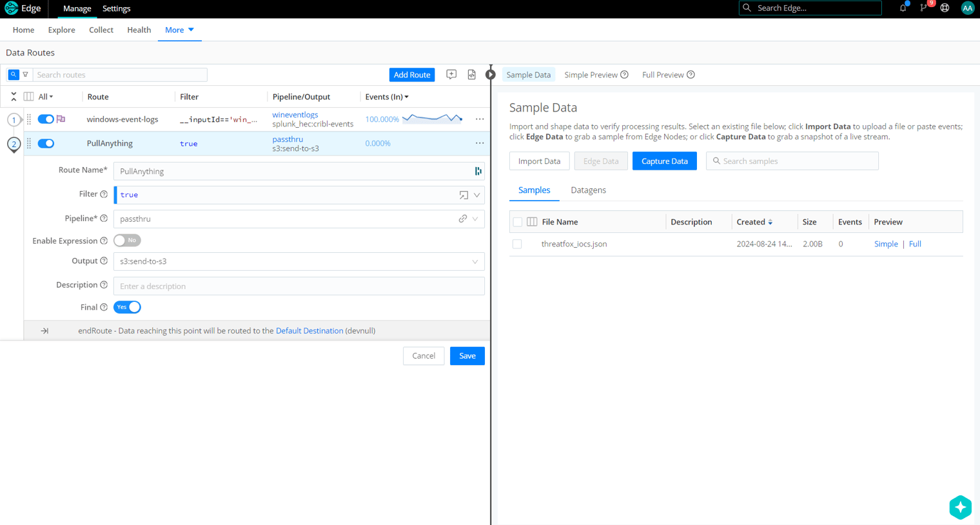Click the expand Filter editor icon
The height and width of the screenshot is (525, 980).
pyautogui.click(x=464, y=195)
